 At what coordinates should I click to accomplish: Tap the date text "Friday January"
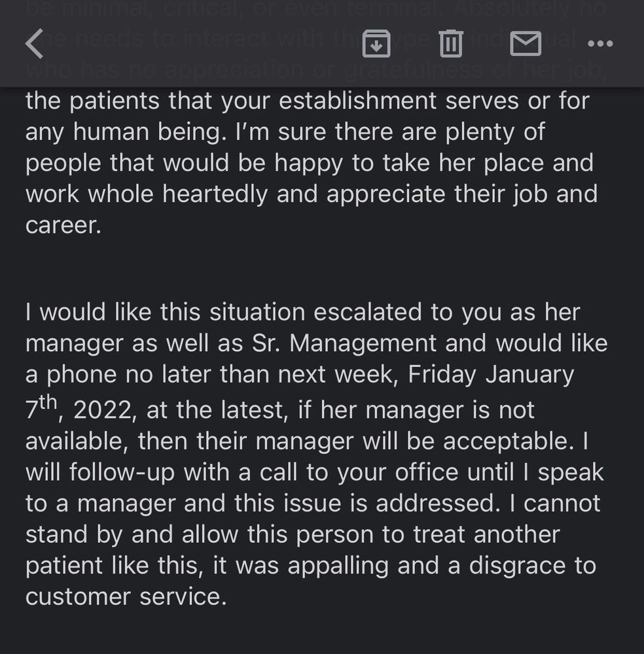[x=491, y=375]
